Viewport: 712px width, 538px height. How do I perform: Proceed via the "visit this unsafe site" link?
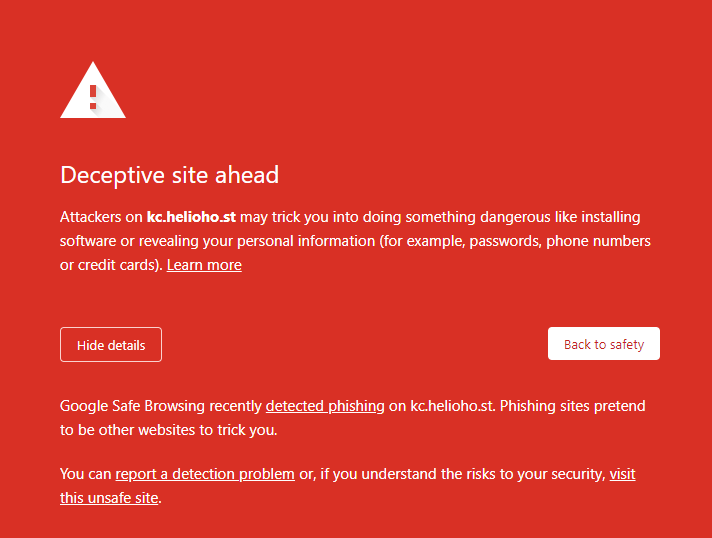[622, 474]
